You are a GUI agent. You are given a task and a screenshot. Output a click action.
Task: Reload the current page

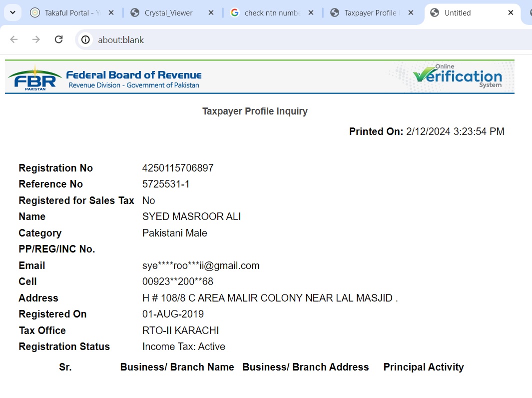pyautogui.click(x=58, y=39)
